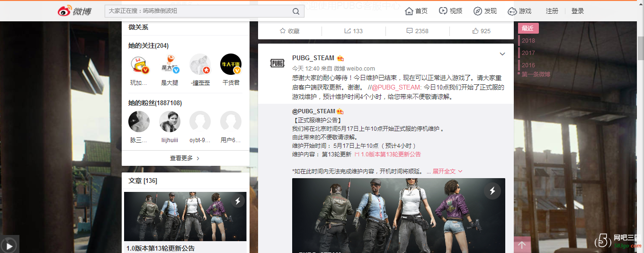Click the 文章 [136] heading
Screen dimensions: 644x253
(143, 181)
